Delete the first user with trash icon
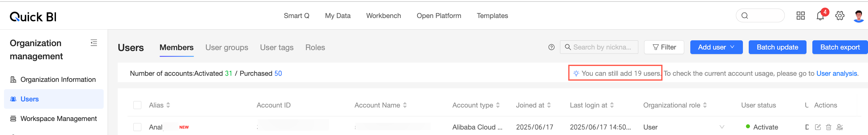Image resolution: width=868 pixels, height=135 pixels. click(x=829, y=127)
